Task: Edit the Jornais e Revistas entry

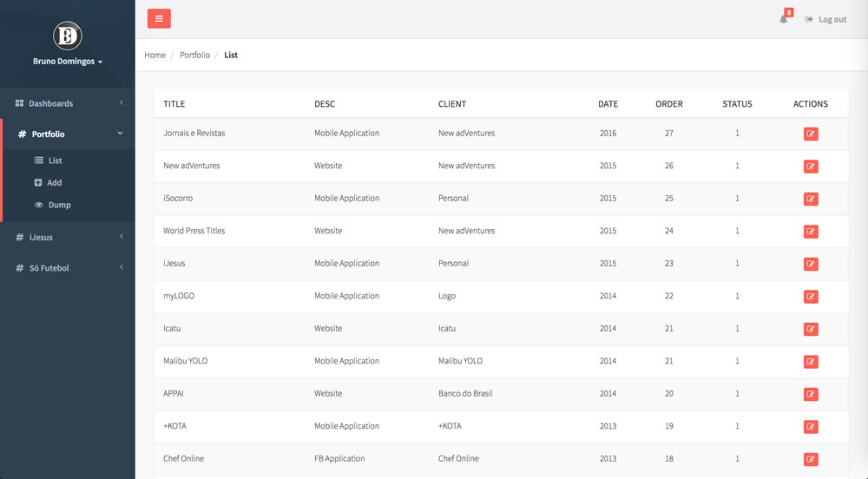Action: tap(811, 134)
